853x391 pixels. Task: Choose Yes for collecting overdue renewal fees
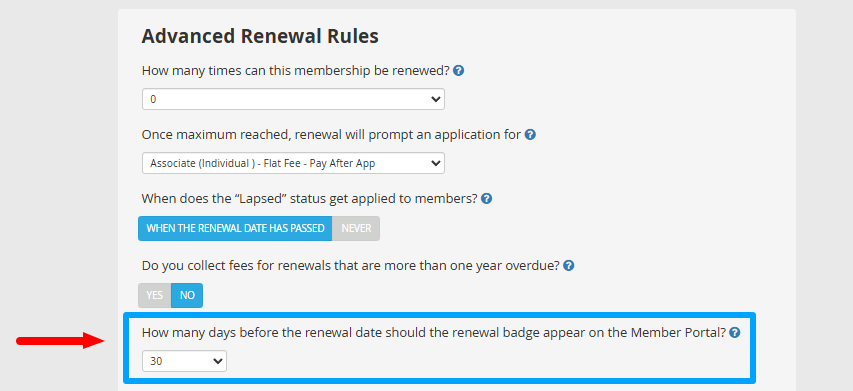click(154, 295)
